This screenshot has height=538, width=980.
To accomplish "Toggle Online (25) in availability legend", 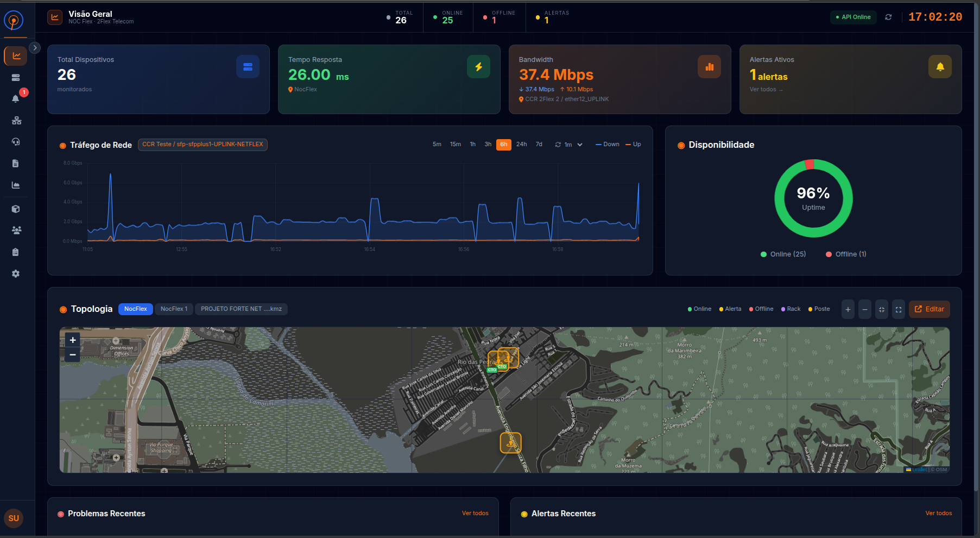I will point(783,254).
